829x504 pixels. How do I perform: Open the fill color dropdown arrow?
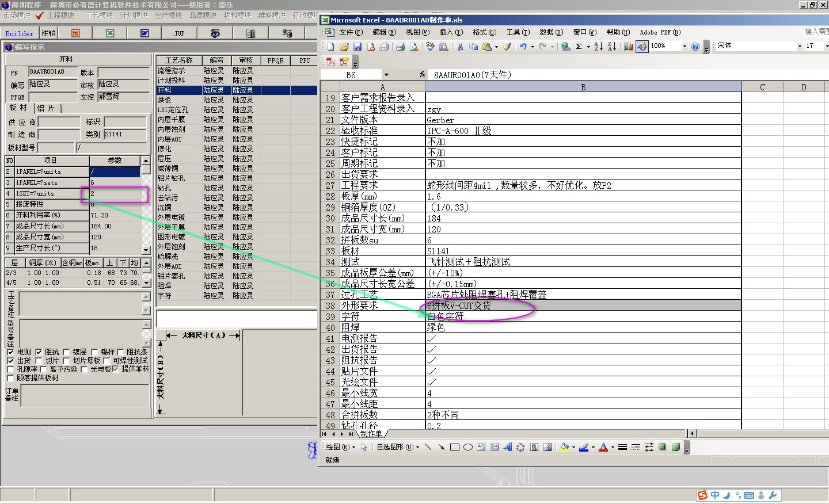click(x=573, y=447)
